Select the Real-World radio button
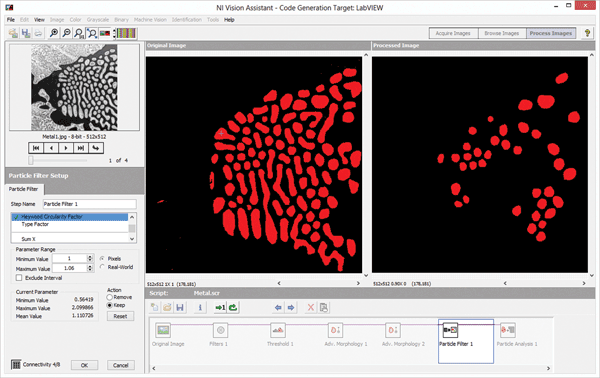The height and width of the screenshot is (378, 600). [x=102, y=267]
